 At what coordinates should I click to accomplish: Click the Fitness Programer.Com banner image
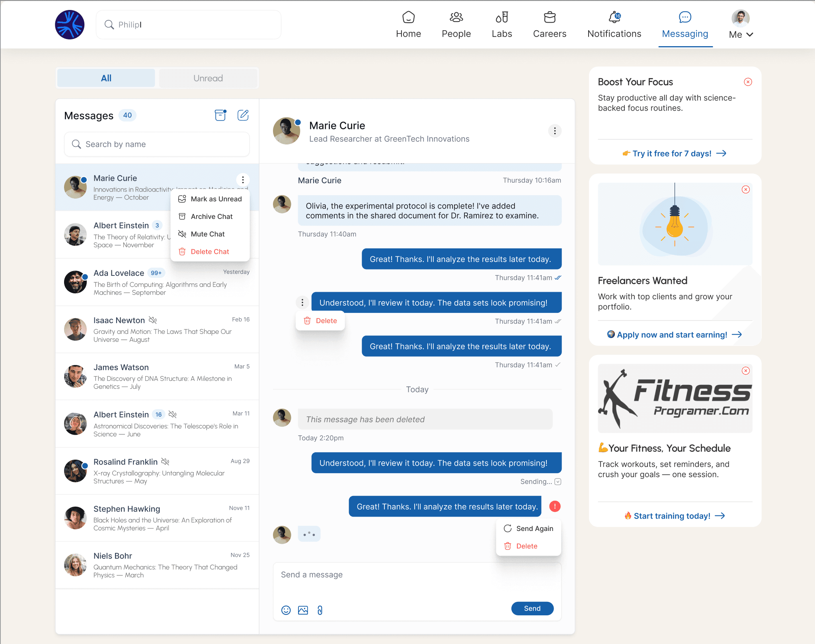coord(675,398)
